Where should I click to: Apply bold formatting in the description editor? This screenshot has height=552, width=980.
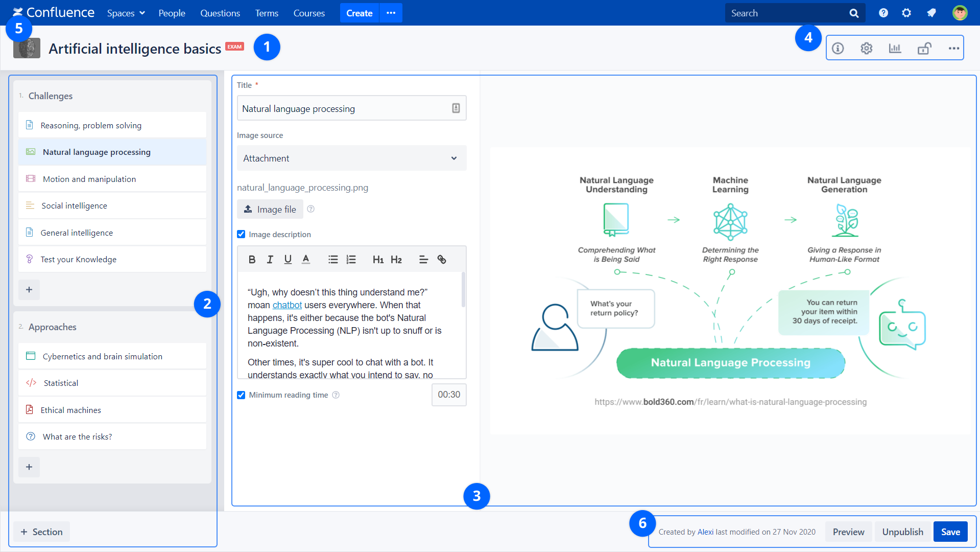[252, 259]
